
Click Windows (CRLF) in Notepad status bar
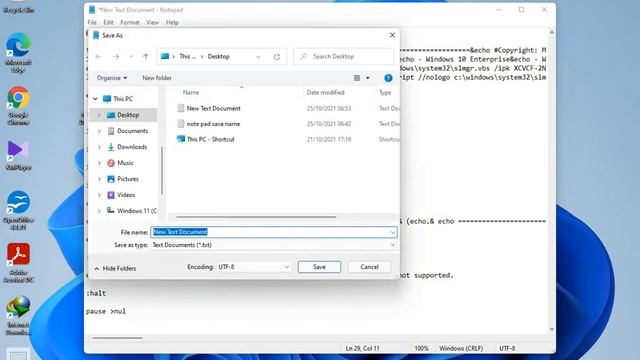click(x=461, y=349)
